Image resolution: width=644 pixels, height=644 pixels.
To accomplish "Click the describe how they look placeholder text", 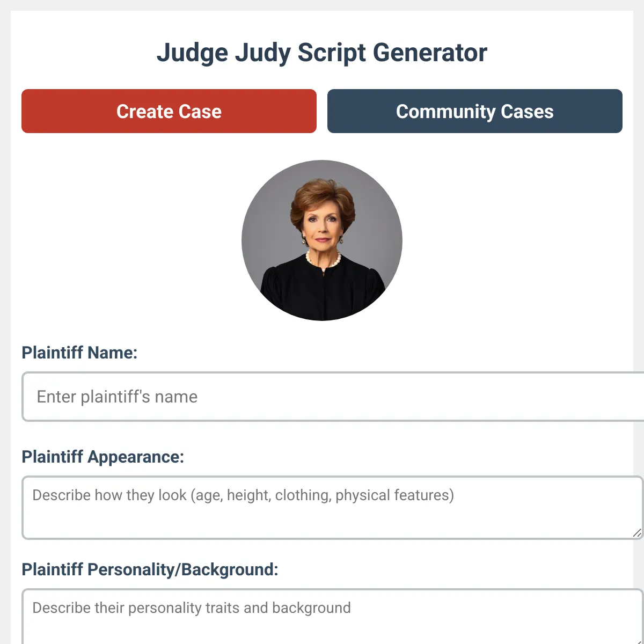I will click(243, 495).
